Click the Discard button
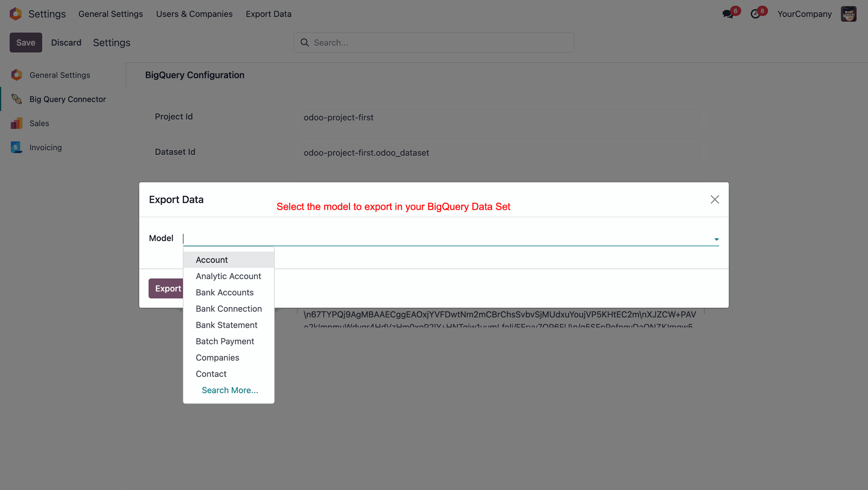Image resolution: width=868 pixels, height=490 pixels. (x=66, y=43)
